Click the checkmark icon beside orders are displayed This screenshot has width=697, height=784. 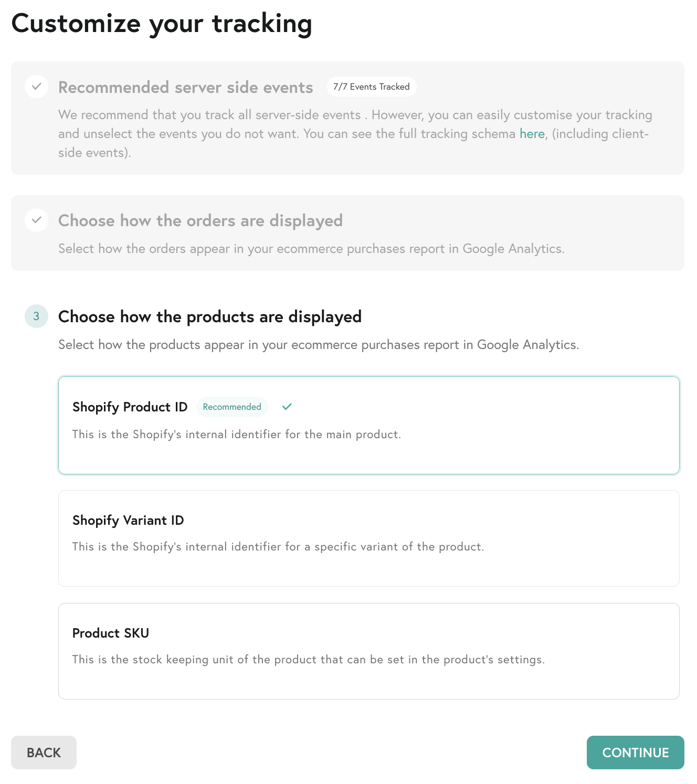36,220
